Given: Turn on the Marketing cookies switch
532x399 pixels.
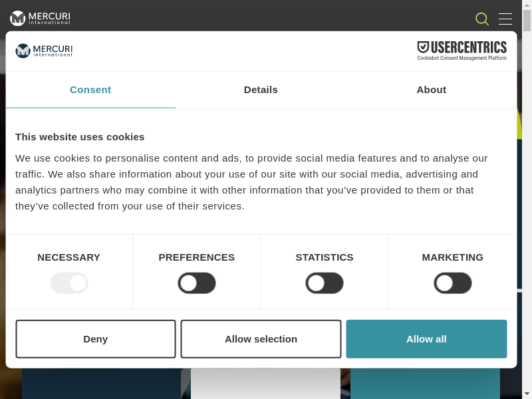Looking at the screenshot, I should 453,283.
